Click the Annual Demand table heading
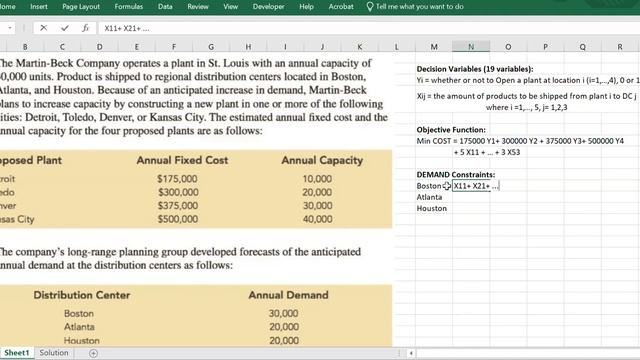The width and height of the screenshot is (640, 360). click(x=288, y=295)
